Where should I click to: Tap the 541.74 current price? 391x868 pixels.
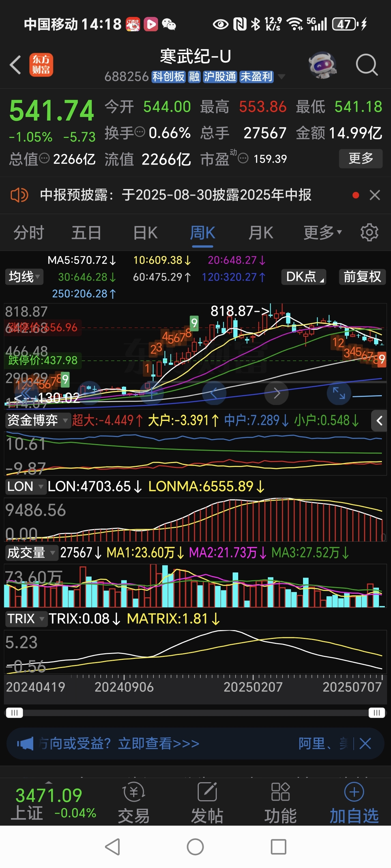(x=51, y=111)
